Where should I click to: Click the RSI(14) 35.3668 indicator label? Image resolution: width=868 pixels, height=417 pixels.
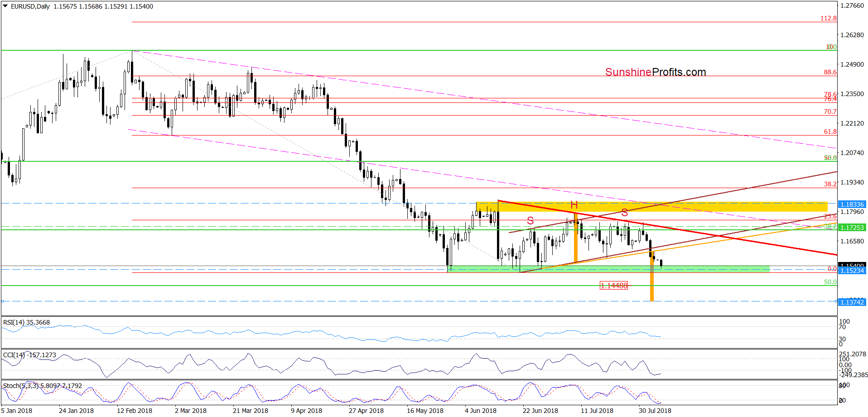click(x=26, y=322)
